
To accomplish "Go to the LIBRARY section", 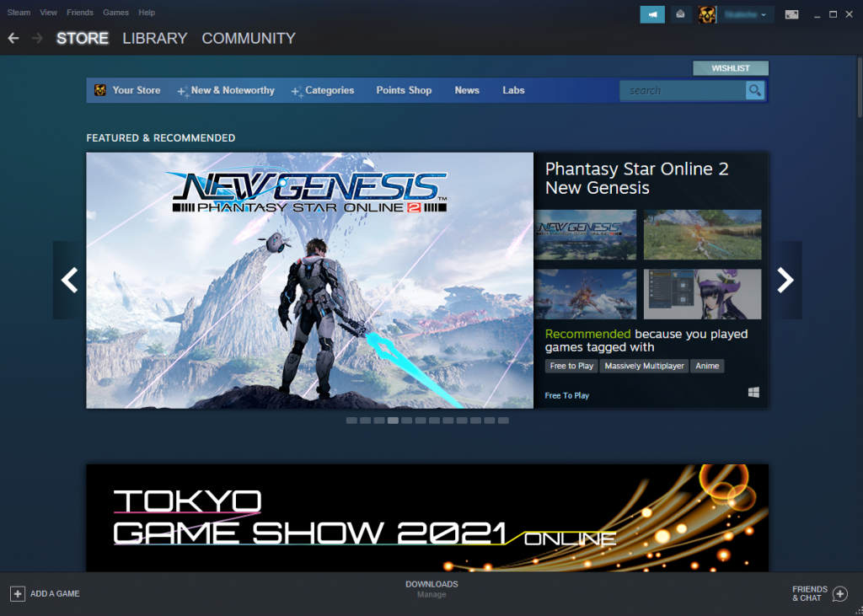I will tap(155, 38).
